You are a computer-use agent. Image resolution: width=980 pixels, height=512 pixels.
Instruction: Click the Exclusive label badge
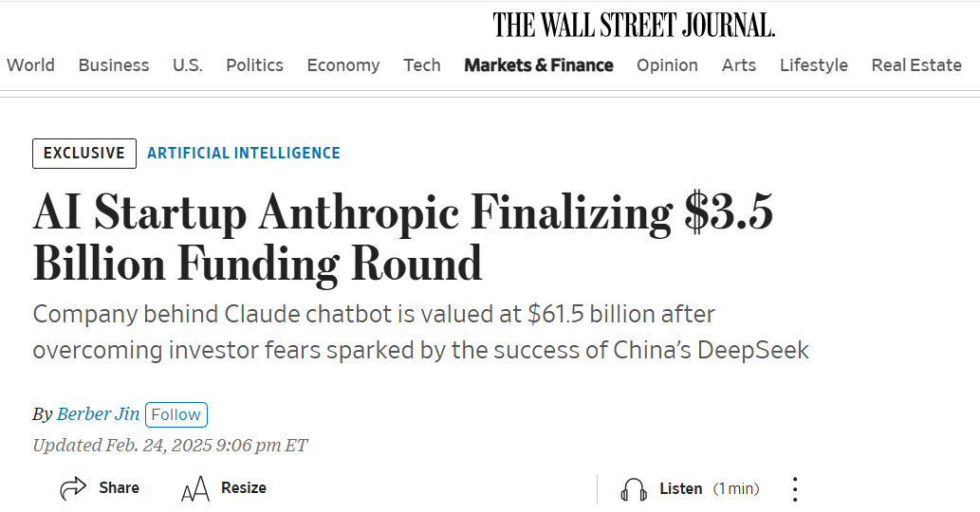click(83, 153)
